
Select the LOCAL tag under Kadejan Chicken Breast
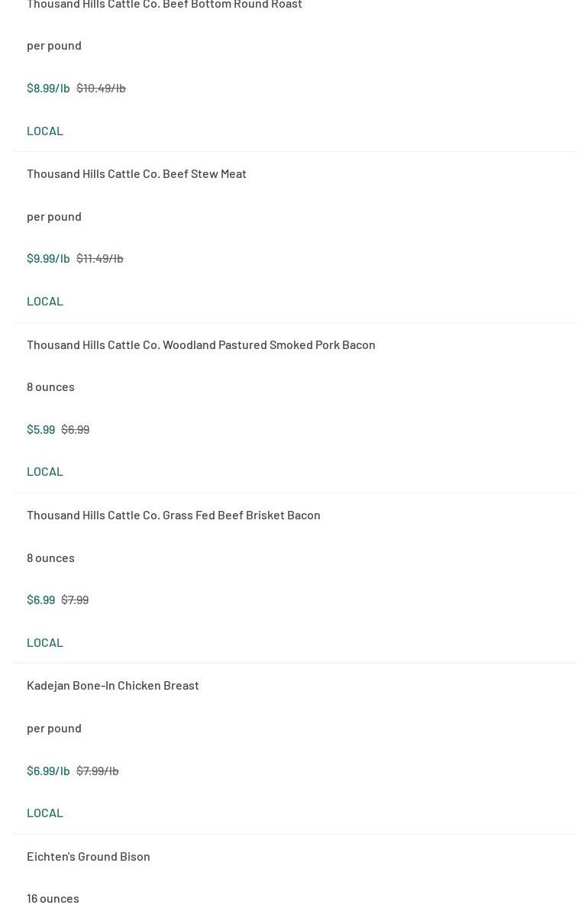click(x=45, y=813)
